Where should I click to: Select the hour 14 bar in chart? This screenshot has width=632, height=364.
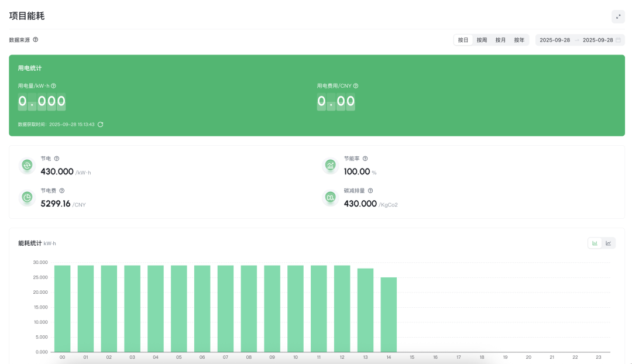click(389, 315)
